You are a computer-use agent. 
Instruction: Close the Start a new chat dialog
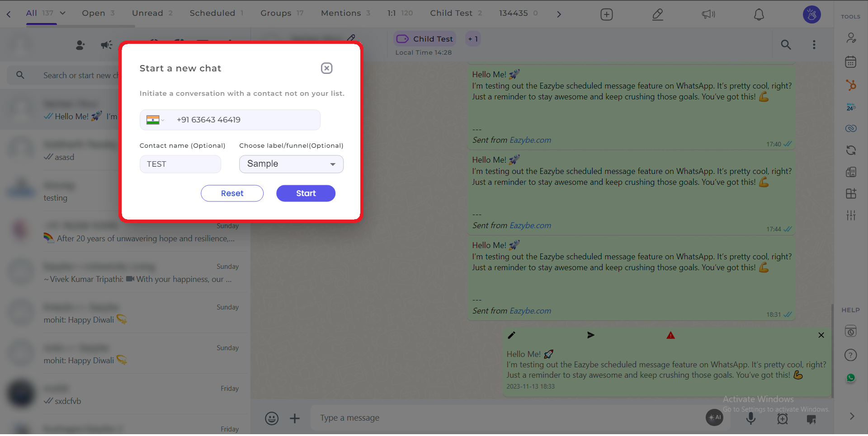pos(326,68)
